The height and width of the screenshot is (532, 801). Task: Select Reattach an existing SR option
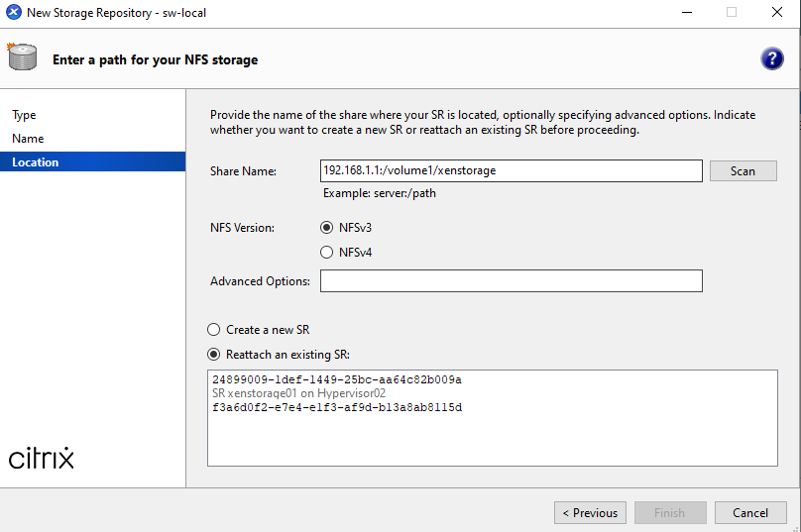[214, 355]
